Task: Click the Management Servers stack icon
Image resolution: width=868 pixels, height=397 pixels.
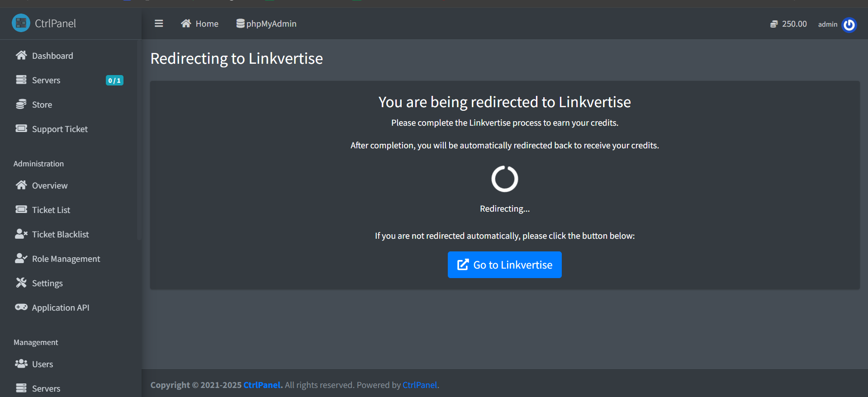Action: coord(21,388)
